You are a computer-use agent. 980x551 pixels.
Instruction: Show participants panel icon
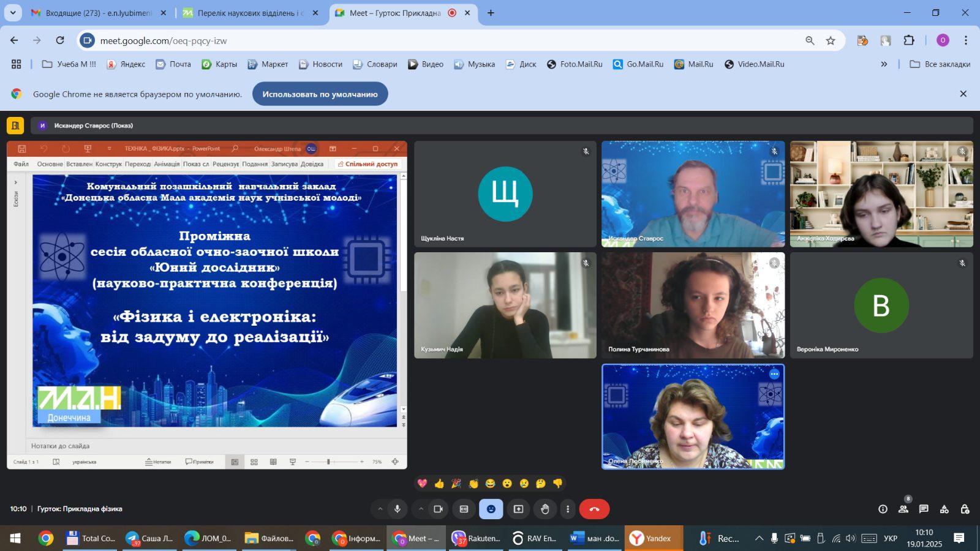point(903,509)
